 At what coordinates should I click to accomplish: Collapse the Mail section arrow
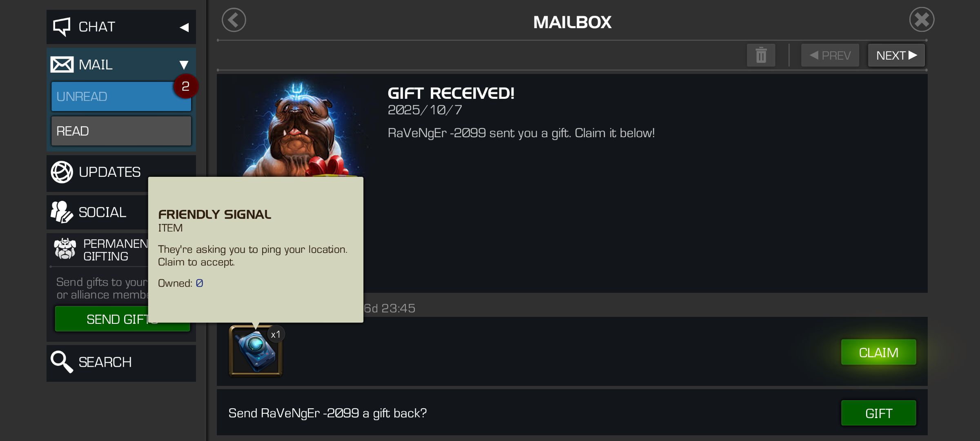tap(184, 65)
